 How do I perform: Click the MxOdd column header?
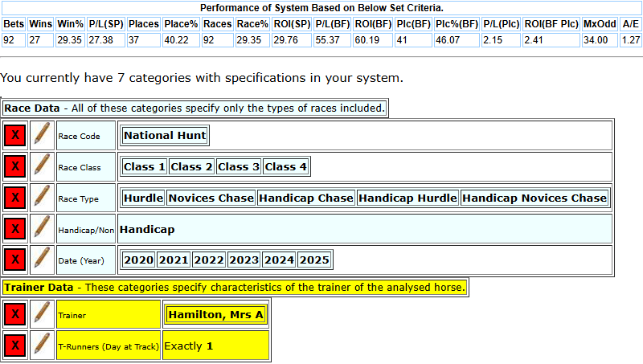coord(600,24)
